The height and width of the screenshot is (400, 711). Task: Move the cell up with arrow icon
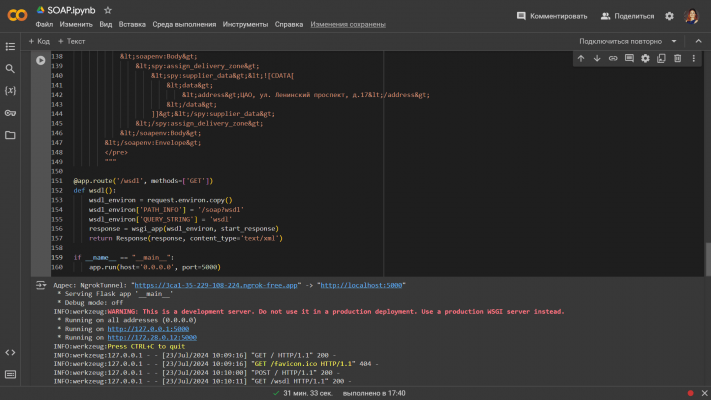[581, 58]
